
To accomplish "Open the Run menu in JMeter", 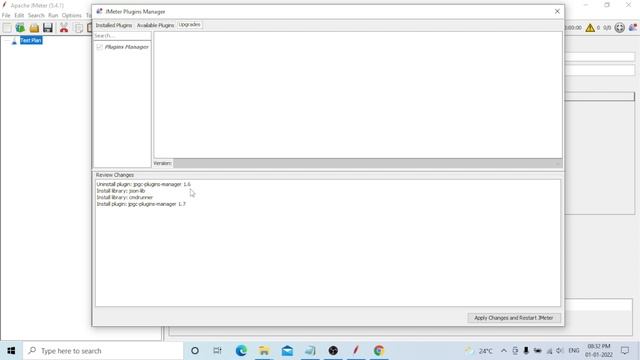I will coord(53,16).
